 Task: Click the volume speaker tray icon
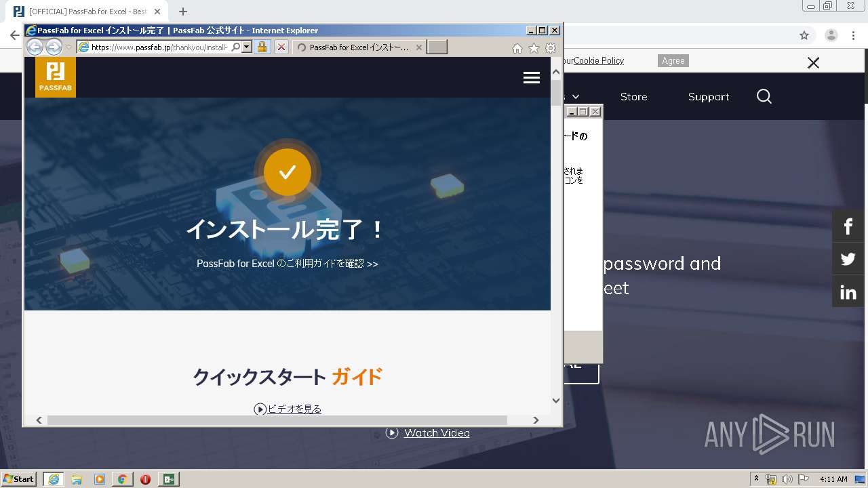click(x=787, y=479)
